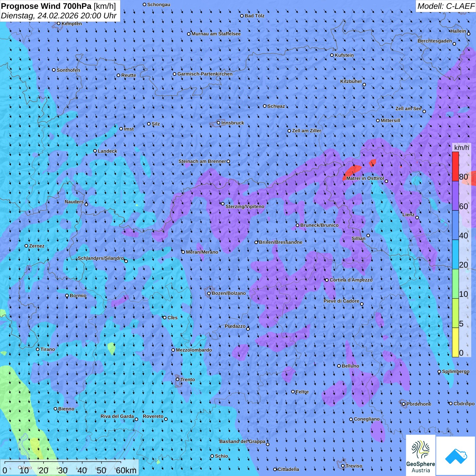Screen dimensions: 476x476
Task: Click the Cortina d'Ampezzo marker dot
Action: coord(327,280)
